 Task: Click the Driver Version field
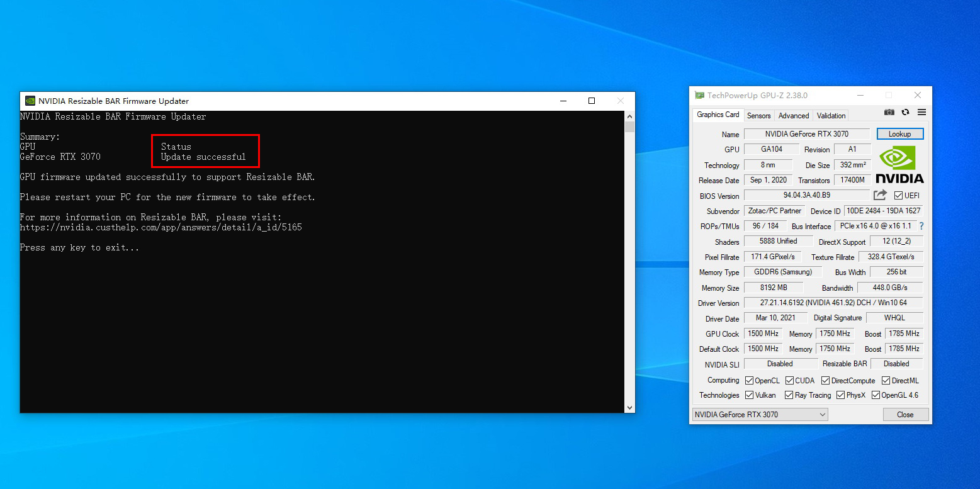tap(833, 303)
